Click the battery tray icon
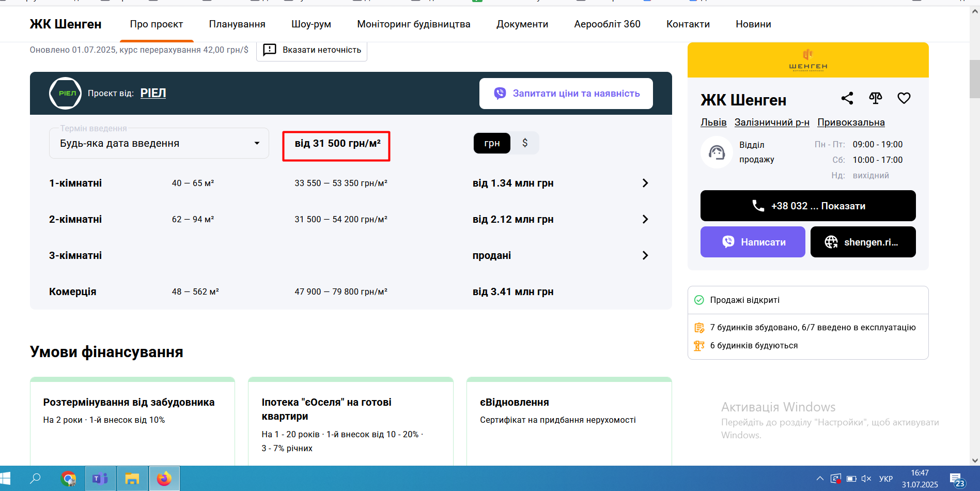The width and height of the screenshot is (980, 491). click(x=852, y=479)
